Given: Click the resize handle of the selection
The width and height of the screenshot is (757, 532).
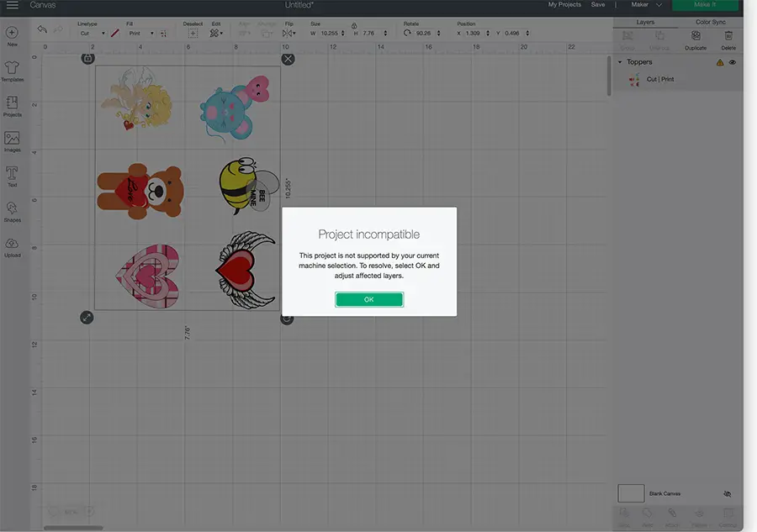Looking at the screenshot, I should 87,318.
